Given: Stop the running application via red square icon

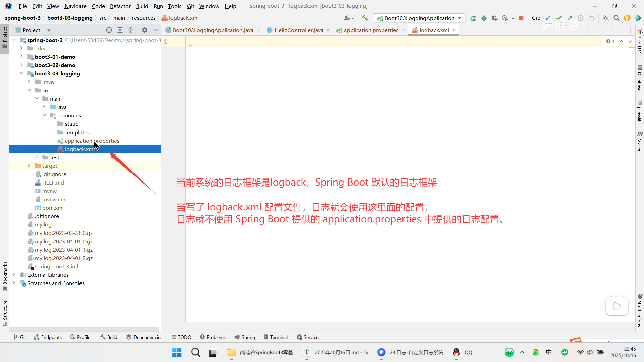Looking at the screenshot, I should pos(522,18).
